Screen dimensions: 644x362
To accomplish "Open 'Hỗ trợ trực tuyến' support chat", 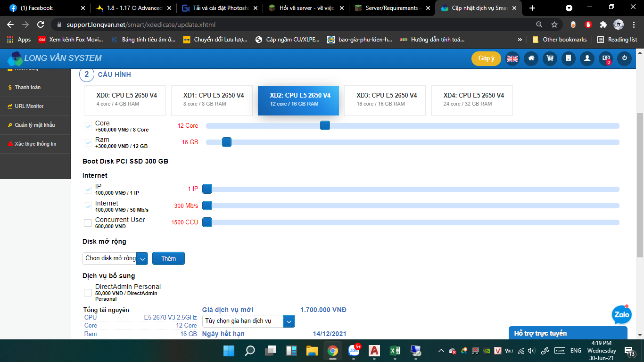I will 568,333.
